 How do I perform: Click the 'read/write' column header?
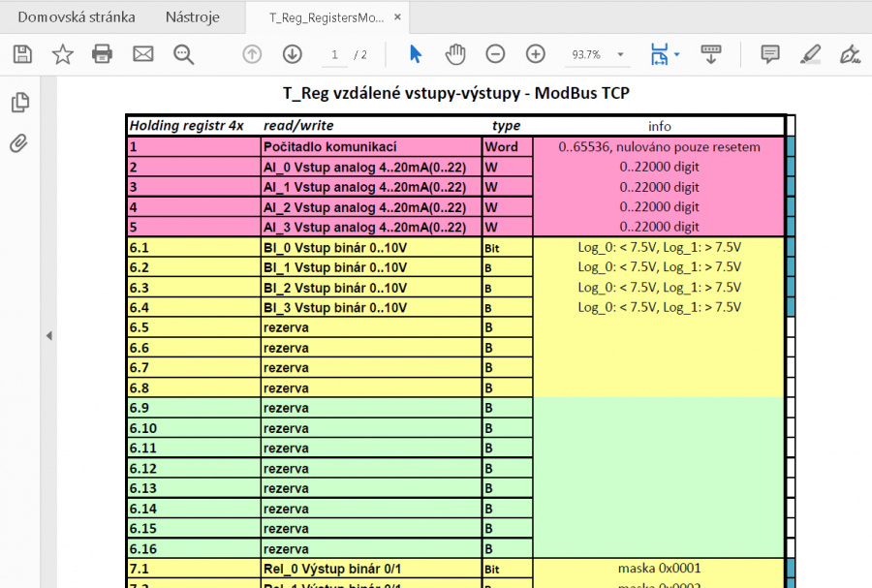[x=298, y=126]
